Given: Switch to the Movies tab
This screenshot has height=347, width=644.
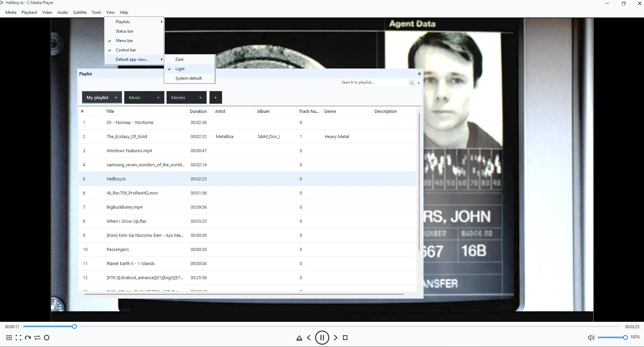Looking at the screenshot, I should (178, 97).
